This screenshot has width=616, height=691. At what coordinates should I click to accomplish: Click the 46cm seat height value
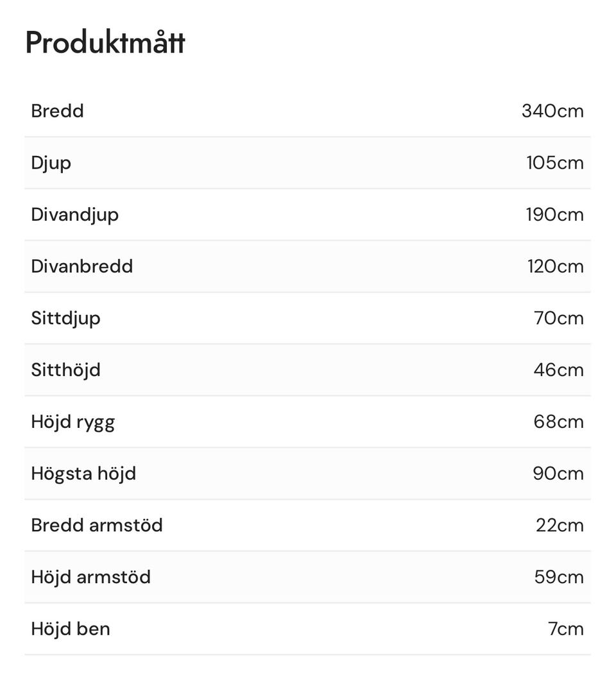click(x=559, y=370)
